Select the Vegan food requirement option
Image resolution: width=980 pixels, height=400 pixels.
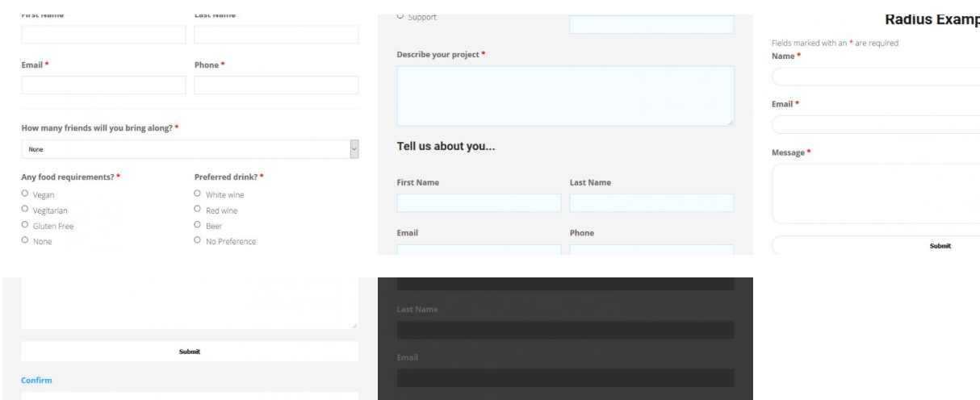click(25, 194)
